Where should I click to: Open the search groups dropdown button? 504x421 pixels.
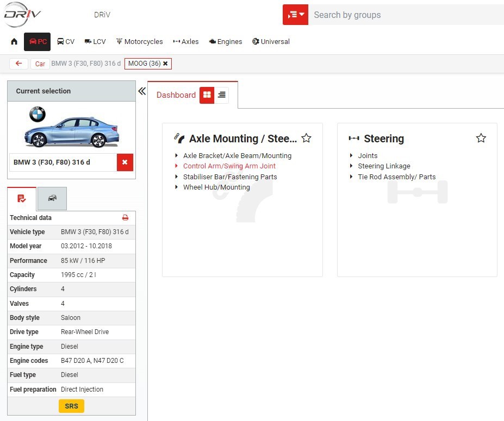(295, 15)
